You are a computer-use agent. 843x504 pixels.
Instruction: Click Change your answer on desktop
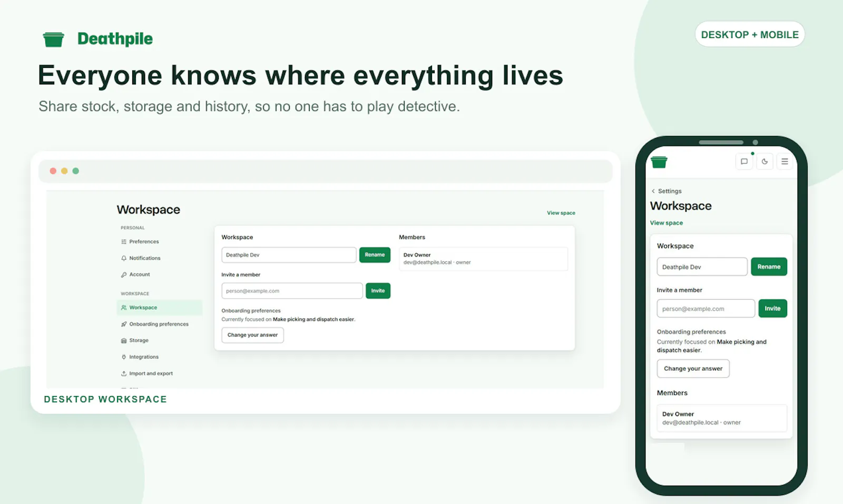[252, 335]
